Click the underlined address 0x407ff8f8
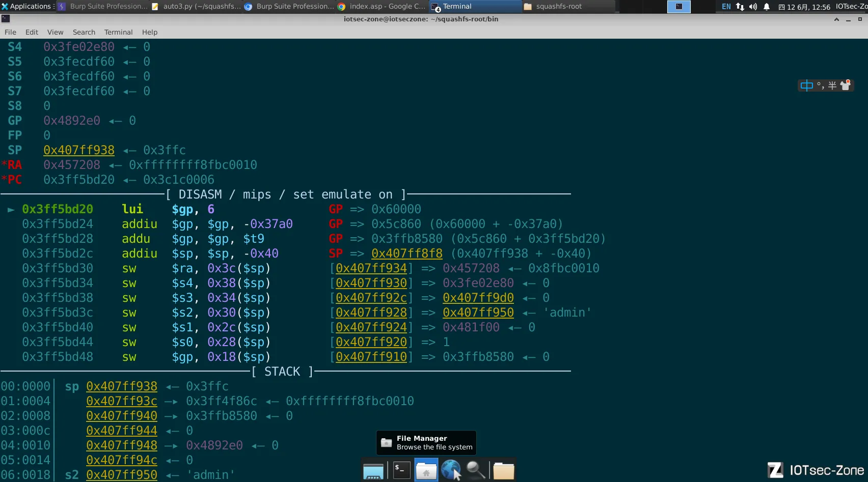 [407, 253]
